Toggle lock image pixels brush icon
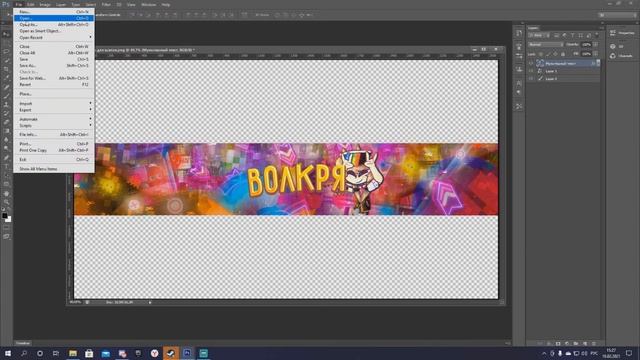This screenshot has width=640, height=360. pyautogui.click(x=548, y=54)
